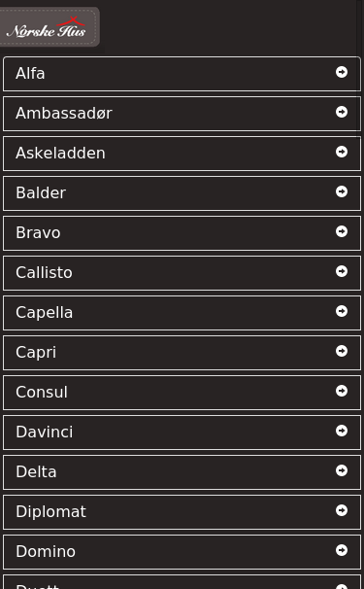364x589 pixels.
Task: Open the partially visible Duett item
Action: 182,582
